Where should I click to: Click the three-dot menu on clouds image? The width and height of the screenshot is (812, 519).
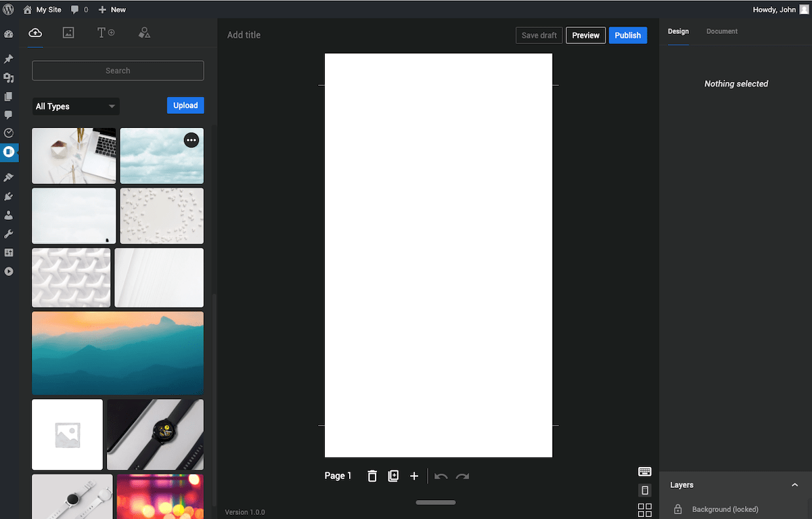coord(191,140)
